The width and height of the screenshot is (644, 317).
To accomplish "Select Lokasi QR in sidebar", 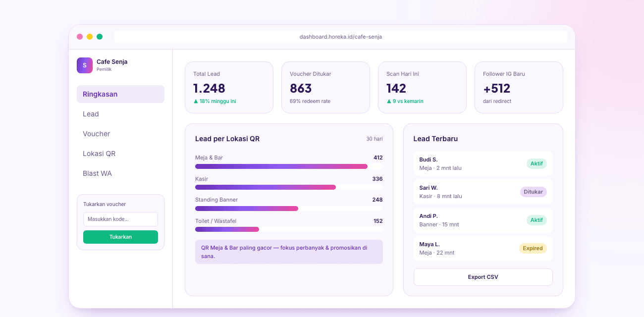I will click(120, 154).
